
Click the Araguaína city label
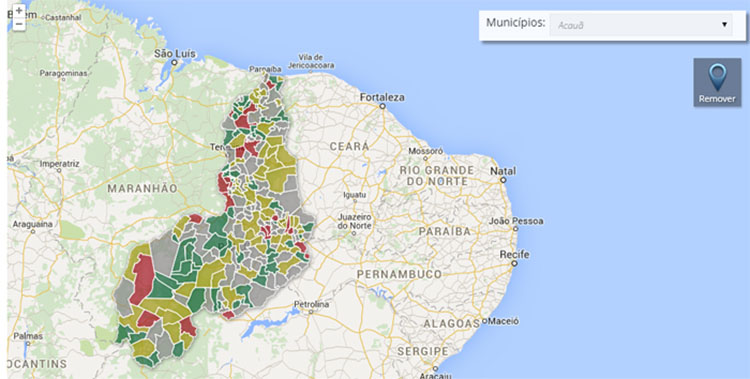[x=33, y=224]
